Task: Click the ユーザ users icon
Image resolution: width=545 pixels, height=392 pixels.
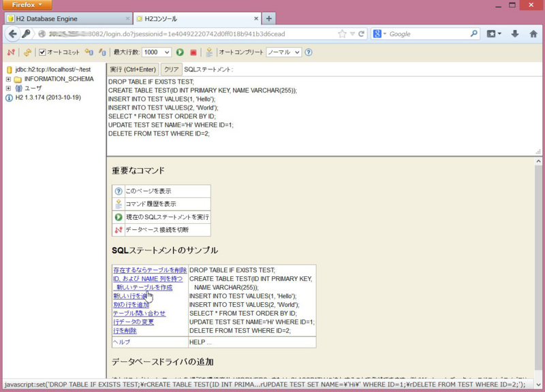Action: tap(18, 88)
